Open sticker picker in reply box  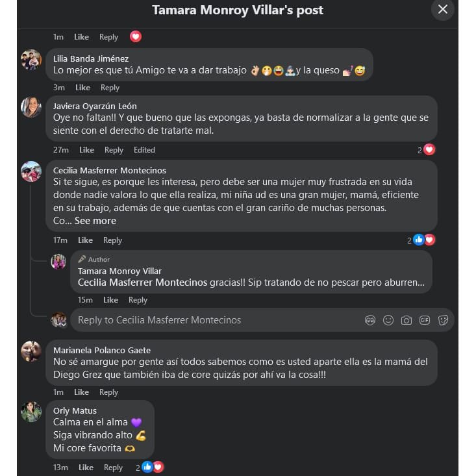444,320
